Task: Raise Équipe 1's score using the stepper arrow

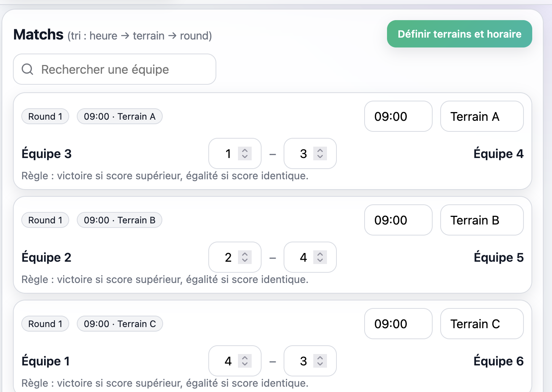Action: click(x=246, y=357)
